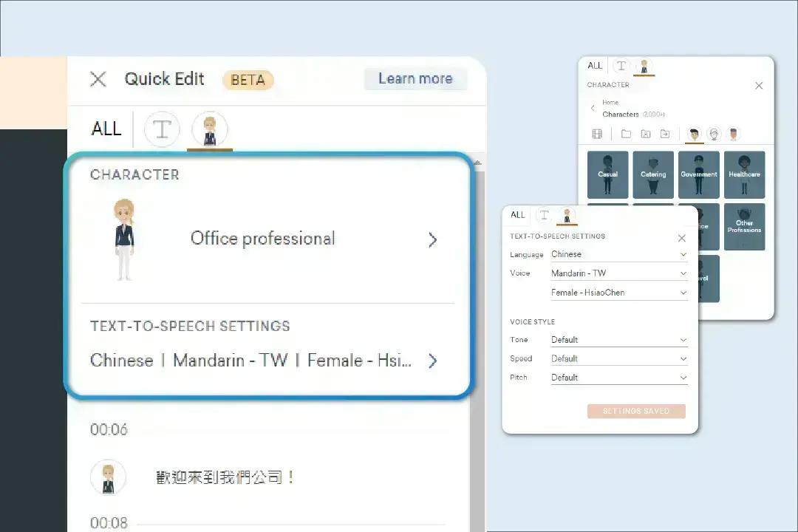Expand the Text-to-speech settings row chevron
798x532 pixels.
432,361
